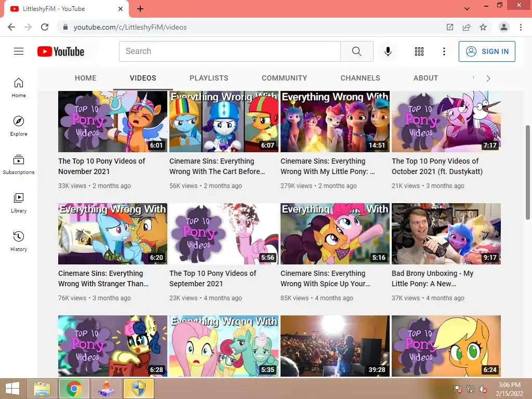This screenshot has height=399, width=532.
Task: Open Top 10 Pony Videos of October 2021 title
Action: coord(437,166)
